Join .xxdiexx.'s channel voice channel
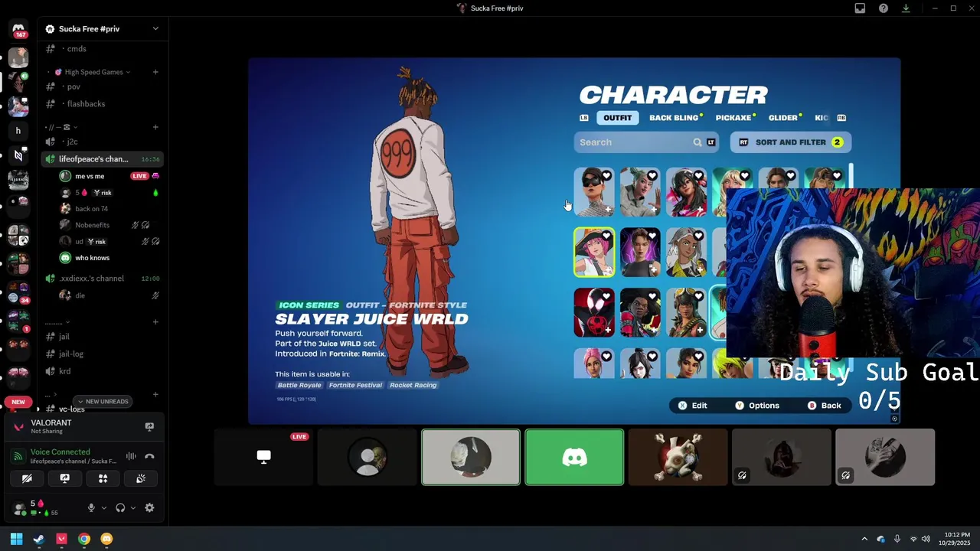This screenshot has width=980, height=551. [x=103, y=279]
